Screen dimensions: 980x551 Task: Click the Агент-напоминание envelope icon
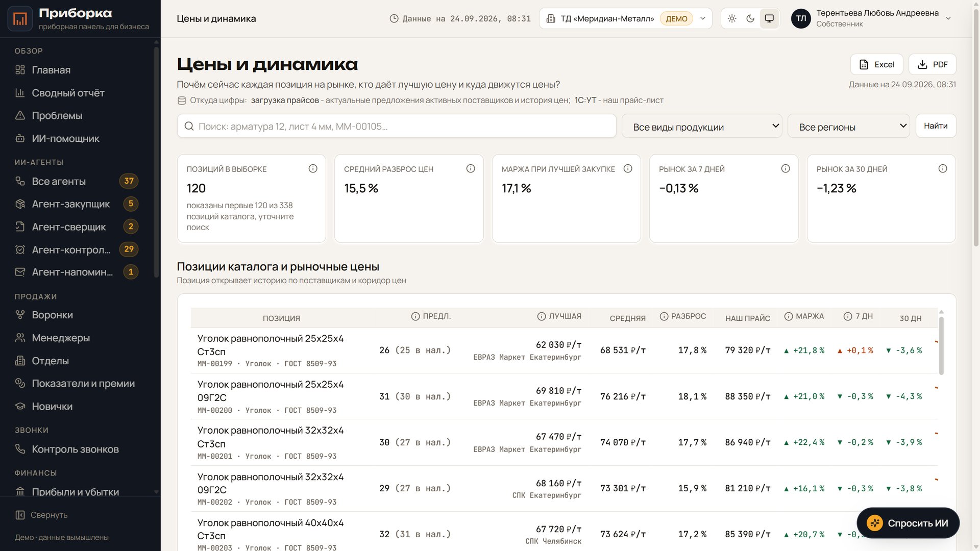click(x=20, y=272)
